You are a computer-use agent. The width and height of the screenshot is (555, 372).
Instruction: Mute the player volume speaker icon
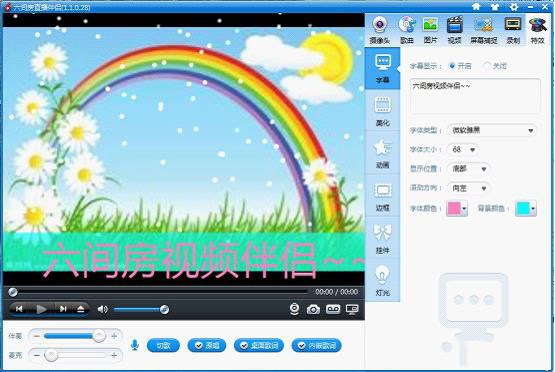(x=103, y=309)
